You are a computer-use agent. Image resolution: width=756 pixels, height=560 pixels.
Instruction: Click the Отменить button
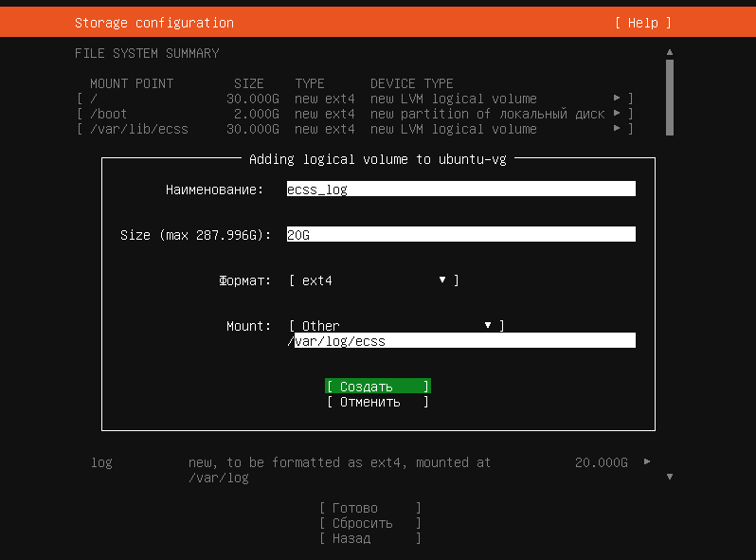pyautogui.click(x=377, y=402)
